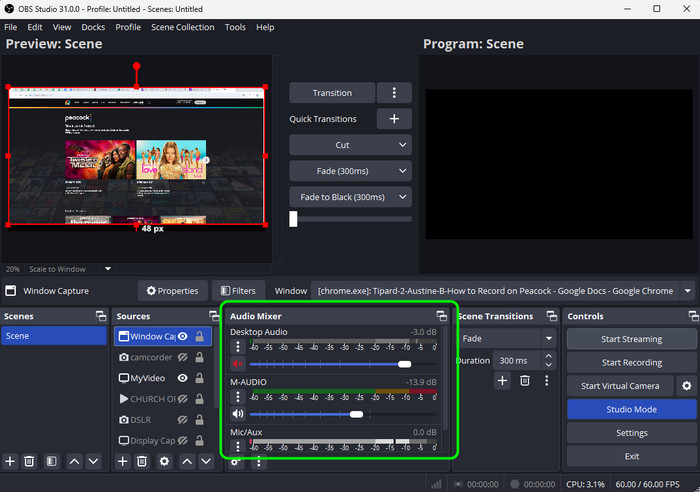Undock the Sources panel
Viewport: 700px width, 492px height.
pyautogui.click(x=214, y=316)
